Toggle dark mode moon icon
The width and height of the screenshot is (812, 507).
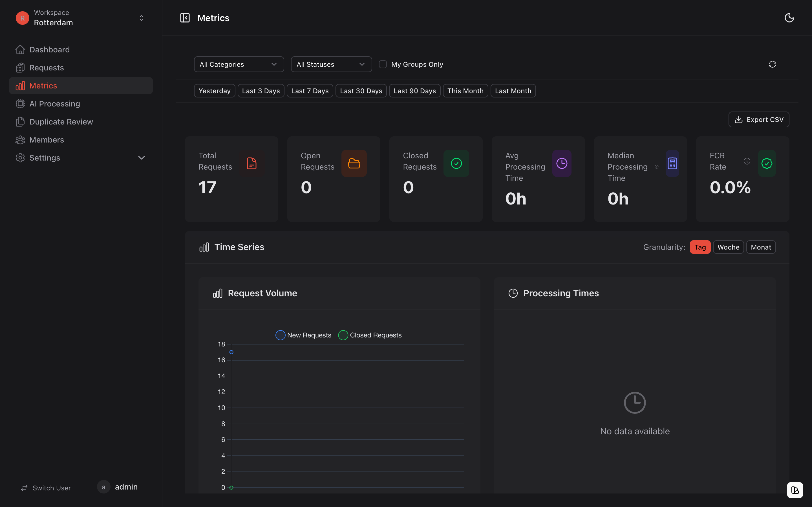point(789,18)
